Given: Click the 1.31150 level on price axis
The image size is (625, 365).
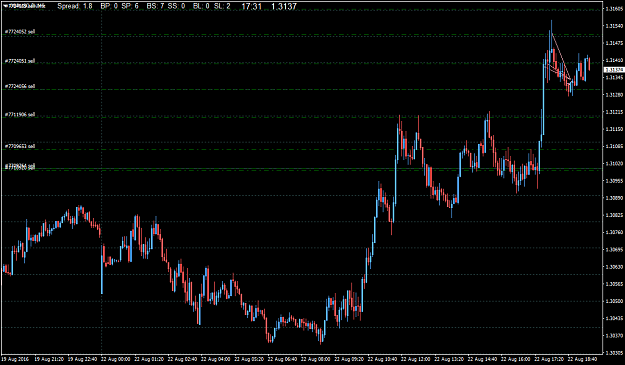Looking at the screenshot, I should click(614, 129).
